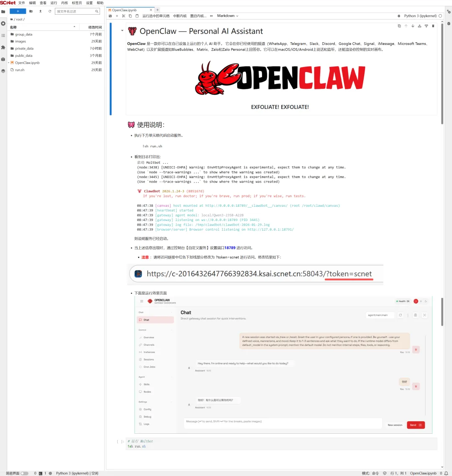Click the kernel status circle indicator

(x=440, y=16)
